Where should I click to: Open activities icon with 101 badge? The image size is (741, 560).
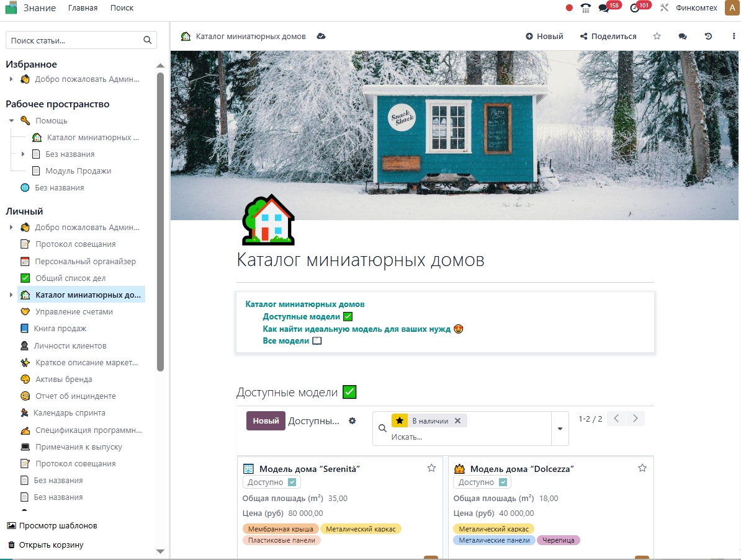[x=634, y=8]
